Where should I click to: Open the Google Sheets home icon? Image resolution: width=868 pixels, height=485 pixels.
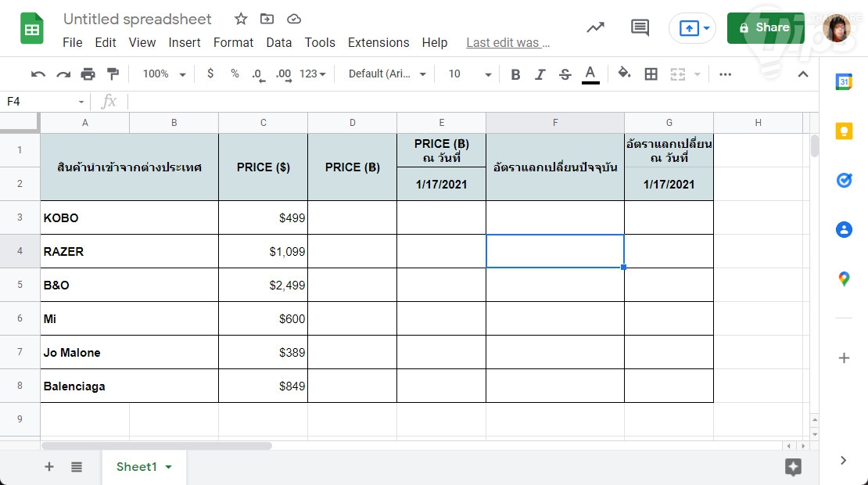pyautogui.click(x=32, y=28)
